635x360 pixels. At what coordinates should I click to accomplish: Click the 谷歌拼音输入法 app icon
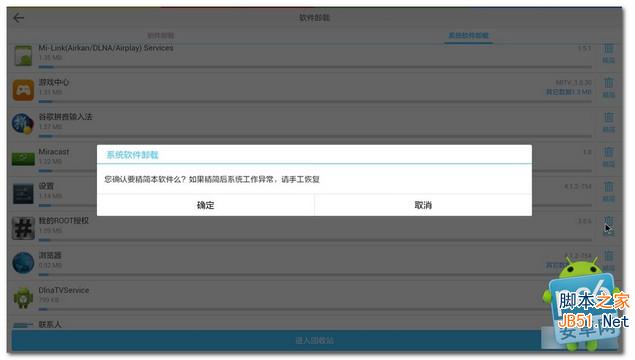pos(23,124)
